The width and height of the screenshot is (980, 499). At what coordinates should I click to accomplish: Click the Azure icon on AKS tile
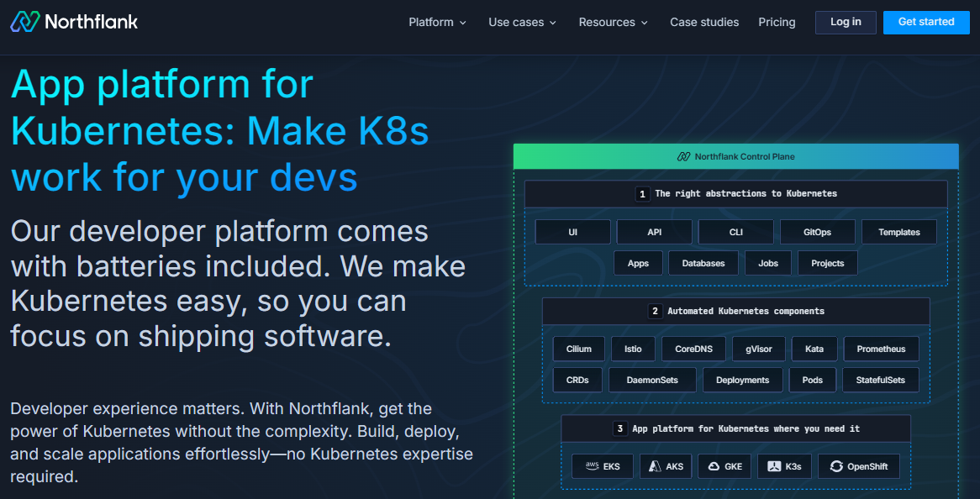point(655,466)
